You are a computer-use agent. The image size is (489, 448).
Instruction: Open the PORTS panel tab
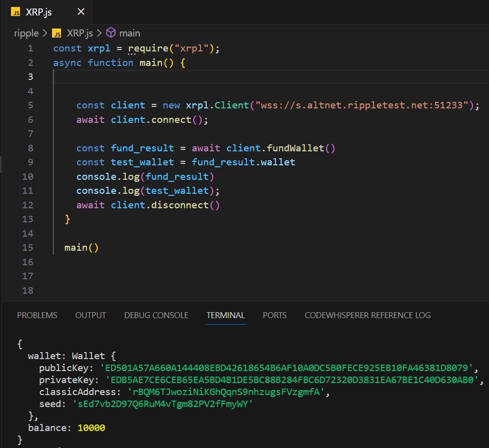click(274, 315)
